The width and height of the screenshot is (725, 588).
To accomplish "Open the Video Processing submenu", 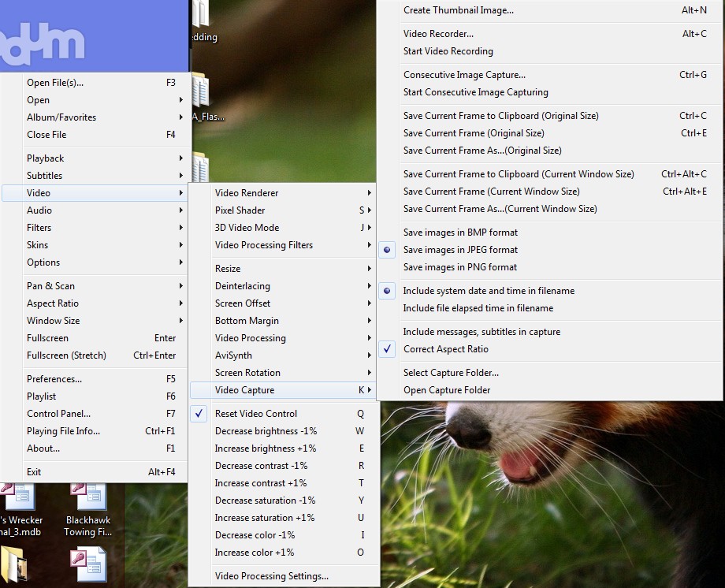I will coord(283,338).
